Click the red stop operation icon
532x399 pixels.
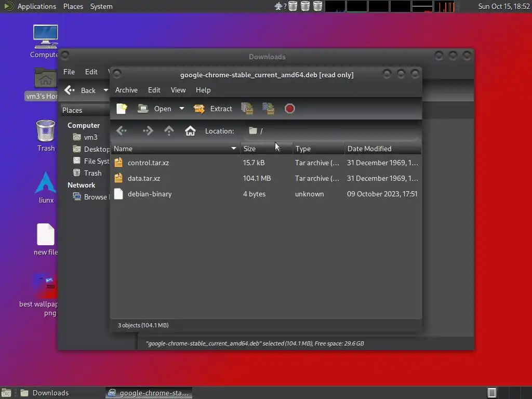point(289,109)
